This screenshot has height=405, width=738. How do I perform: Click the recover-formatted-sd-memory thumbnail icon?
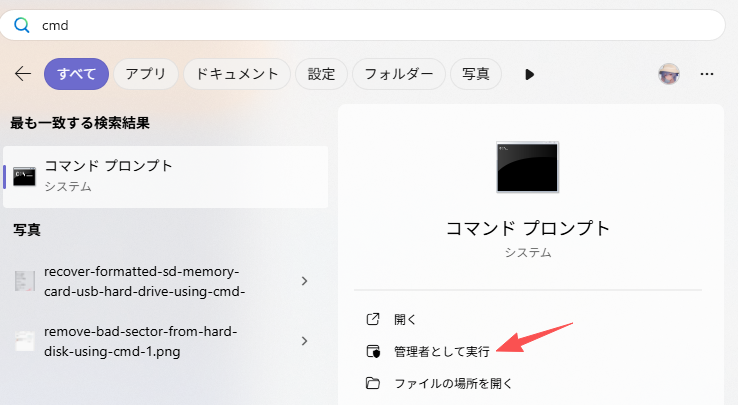(x=24, y=281)
